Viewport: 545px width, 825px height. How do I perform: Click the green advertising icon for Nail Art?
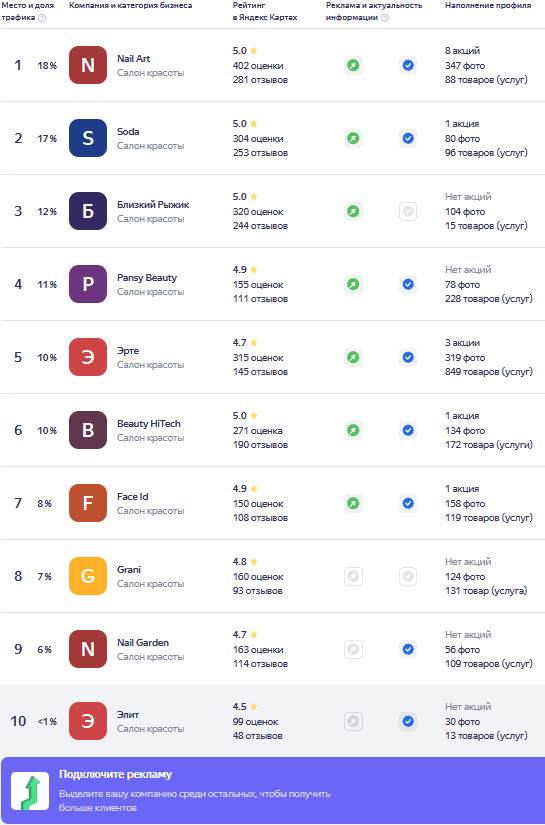tap(354, 66)
